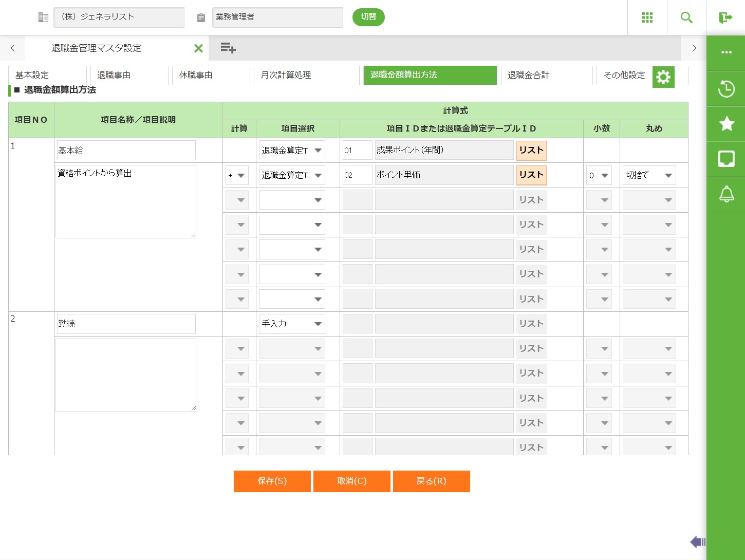Viewport: 745px width, 560px height.
Task: Open favorites star icon in sidebar
Action: pyautogui.click(x=726, y=124)
